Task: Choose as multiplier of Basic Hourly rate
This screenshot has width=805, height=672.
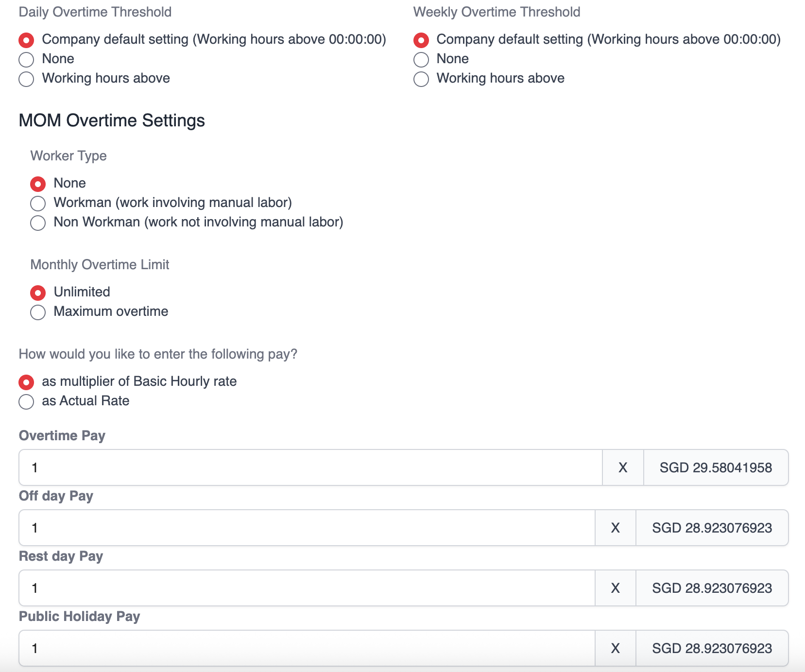Action: point(26,382)
